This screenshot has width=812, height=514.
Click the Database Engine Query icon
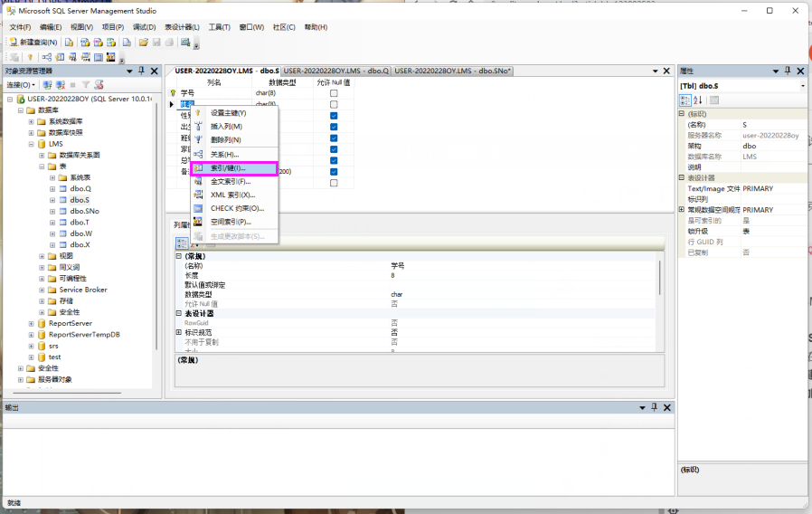tap(69, 43)
